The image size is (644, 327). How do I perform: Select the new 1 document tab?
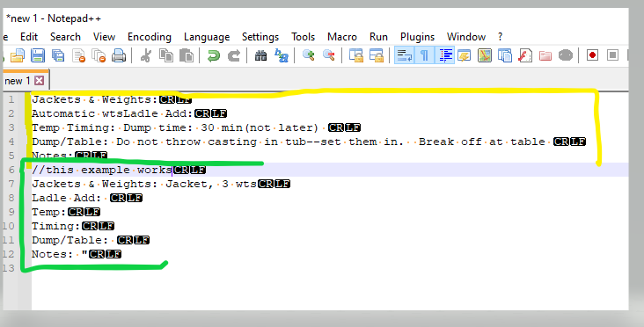point(18,81)
